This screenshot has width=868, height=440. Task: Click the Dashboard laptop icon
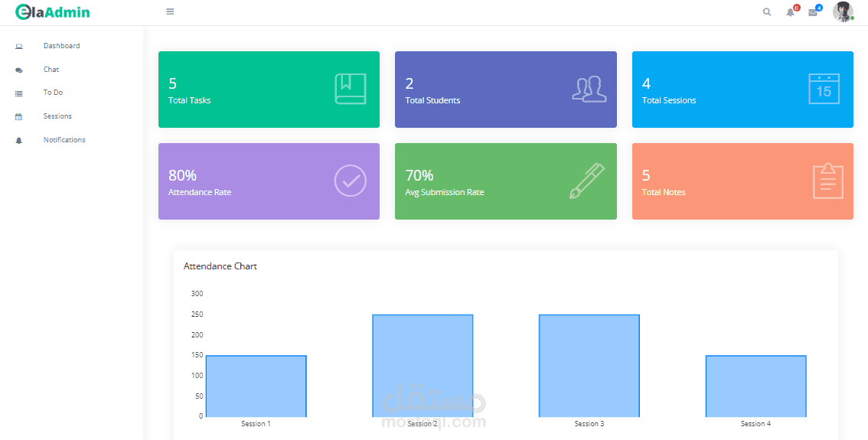point(19,47)
